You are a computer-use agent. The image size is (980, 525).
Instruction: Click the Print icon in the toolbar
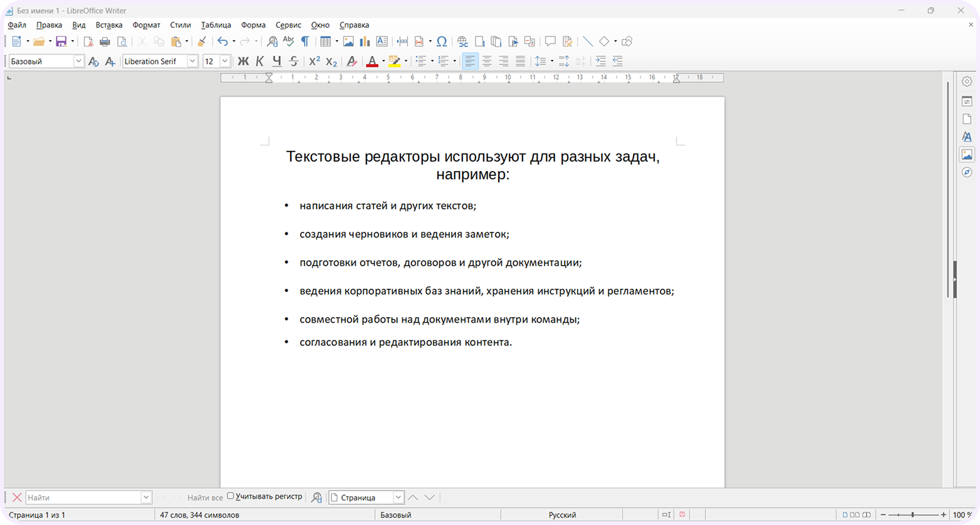pyautogui.click(x=105, y=41)
